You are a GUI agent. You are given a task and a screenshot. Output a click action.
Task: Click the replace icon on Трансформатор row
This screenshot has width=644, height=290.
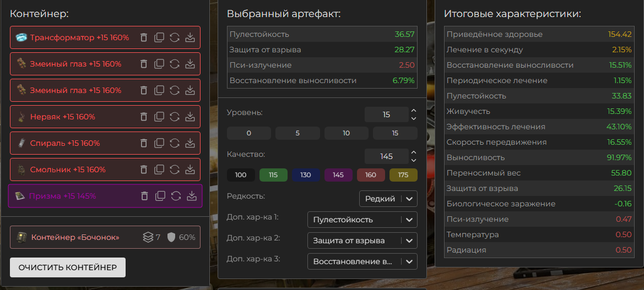tap(175, 37)
